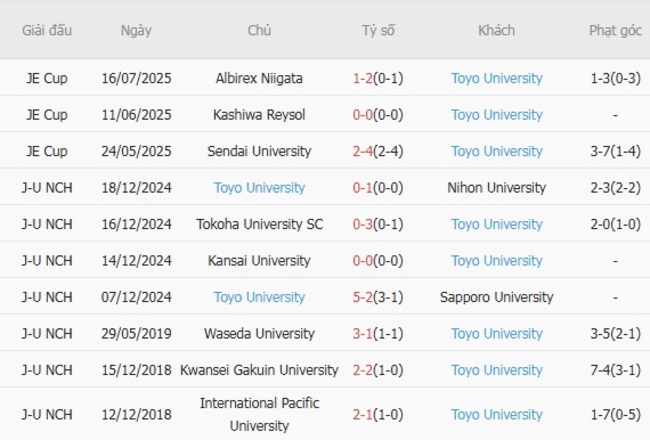Click the 'Ngày' date column header
650x440 pixels.
tap(136, 30)
